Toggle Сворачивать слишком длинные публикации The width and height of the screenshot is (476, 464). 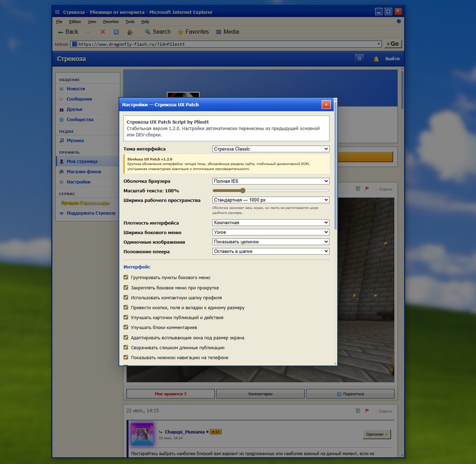coord(126,347)
